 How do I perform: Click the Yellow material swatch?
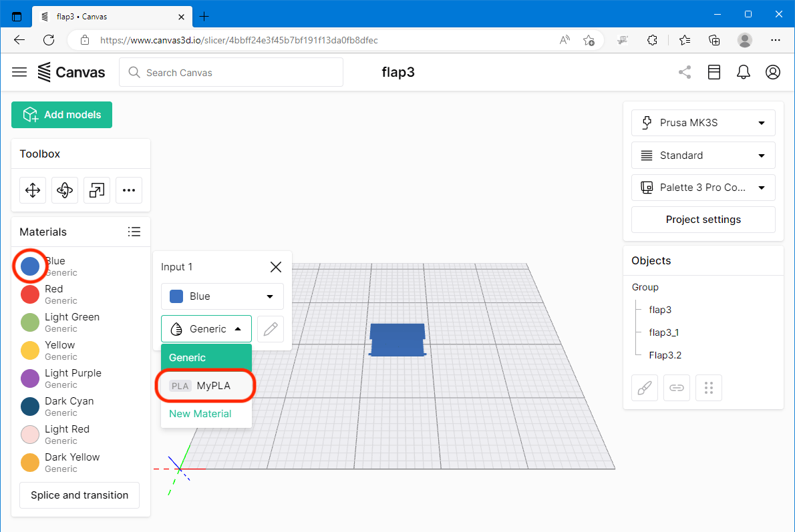coord(30,350)
